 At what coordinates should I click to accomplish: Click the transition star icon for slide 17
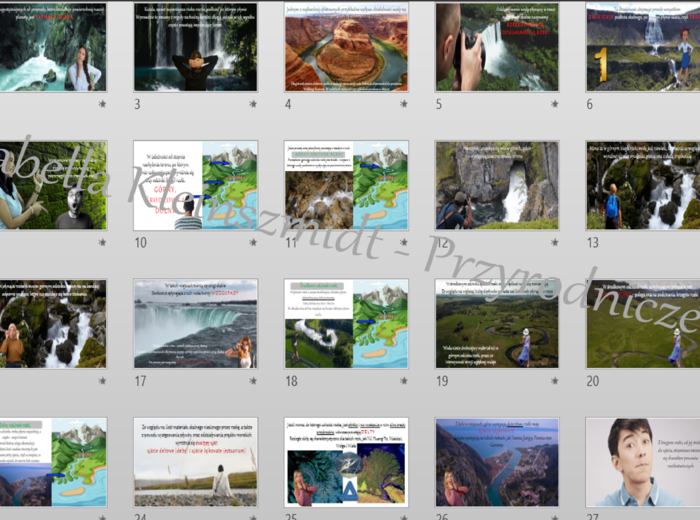253,381
